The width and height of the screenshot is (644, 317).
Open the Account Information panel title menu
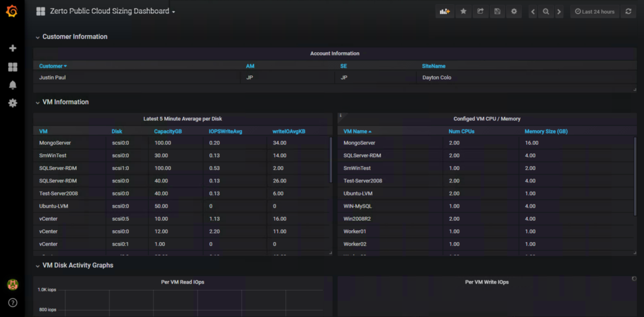coord(335,53)
